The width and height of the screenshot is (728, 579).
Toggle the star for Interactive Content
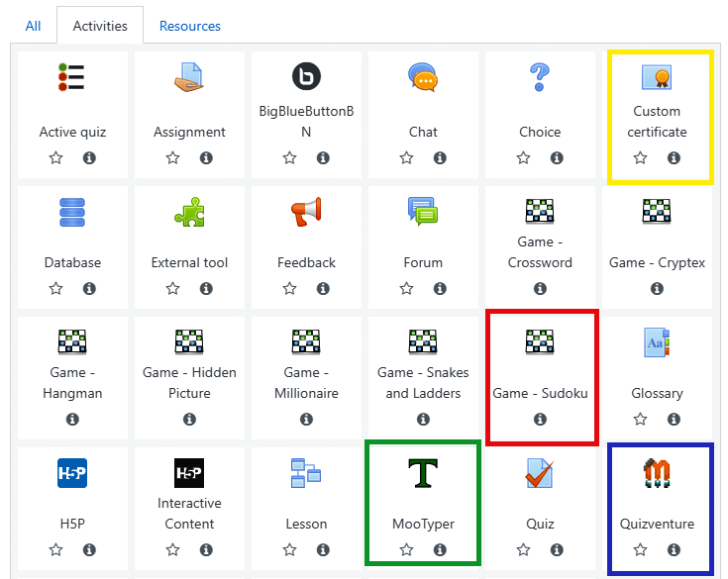(x=172, y=549)
